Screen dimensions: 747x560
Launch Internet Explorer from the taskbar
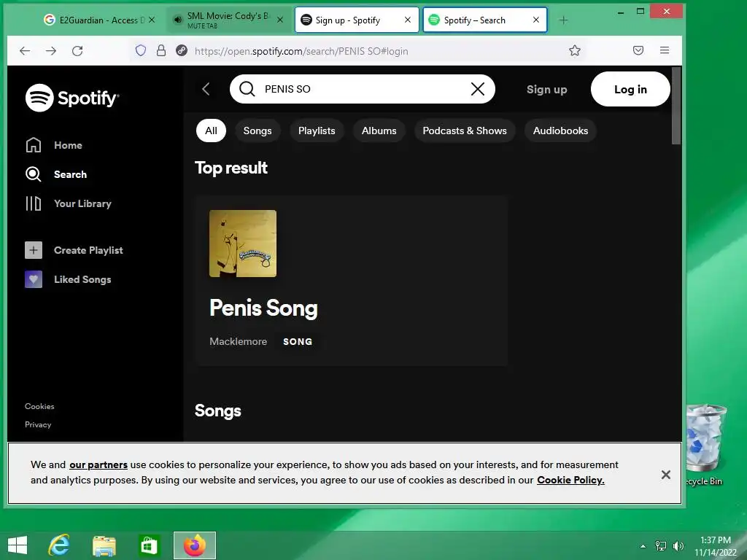tap(59, 545)
